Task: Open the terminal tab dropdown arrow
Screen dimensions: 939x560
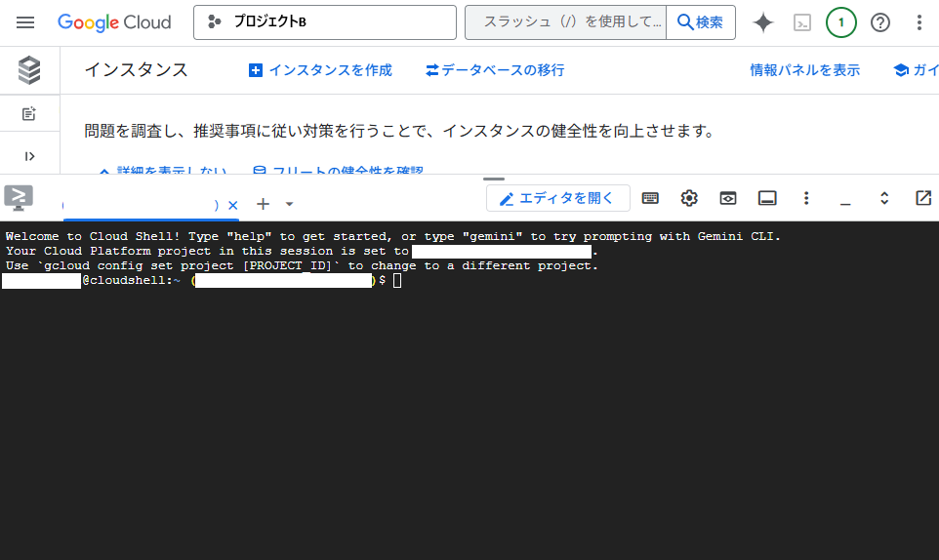Action: (x=289, y=204)
